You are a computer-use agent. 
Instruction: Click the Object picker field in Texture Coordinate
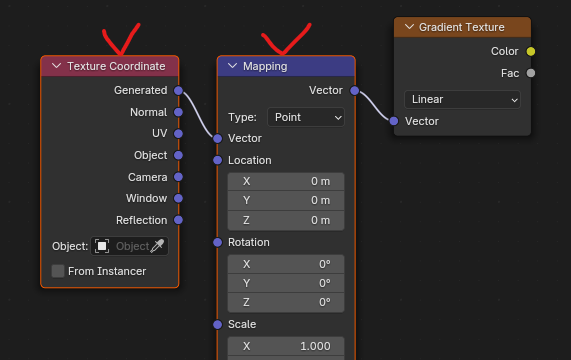coord(129,246)
